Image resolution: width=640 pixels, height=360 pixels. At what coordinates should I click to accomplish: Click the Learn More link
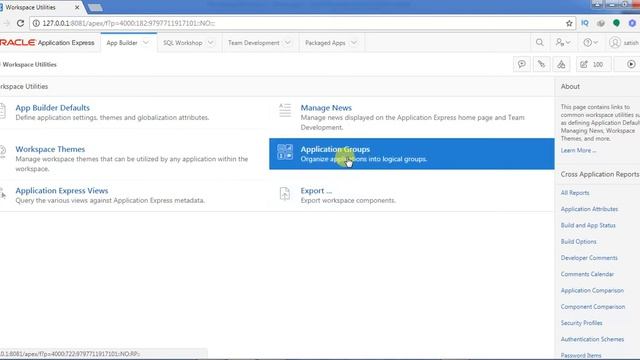point(578,150)
